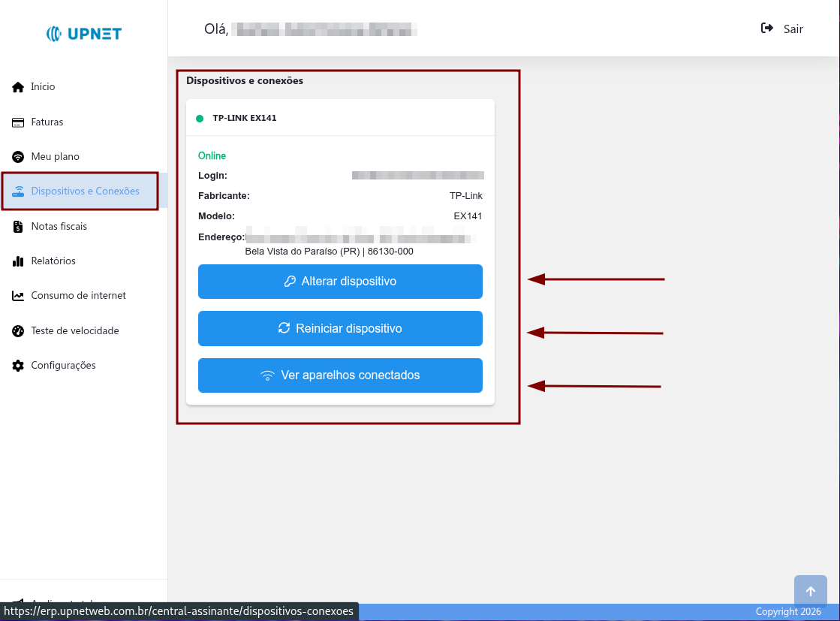Click the UPNET logo in the sidebar
The width and height of the screenshot is (840, 621).
point(83,33)
